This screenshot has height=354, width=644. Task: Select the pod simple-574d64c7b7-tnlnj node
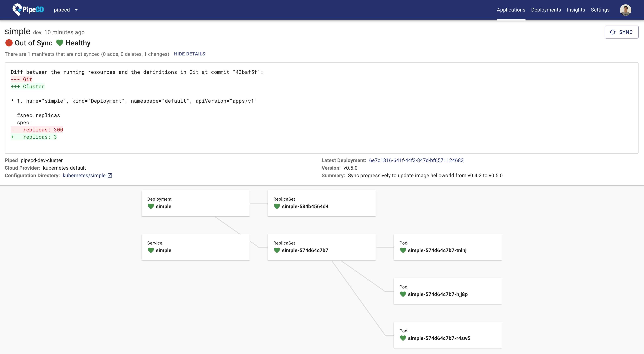click(x=447, y=247)
